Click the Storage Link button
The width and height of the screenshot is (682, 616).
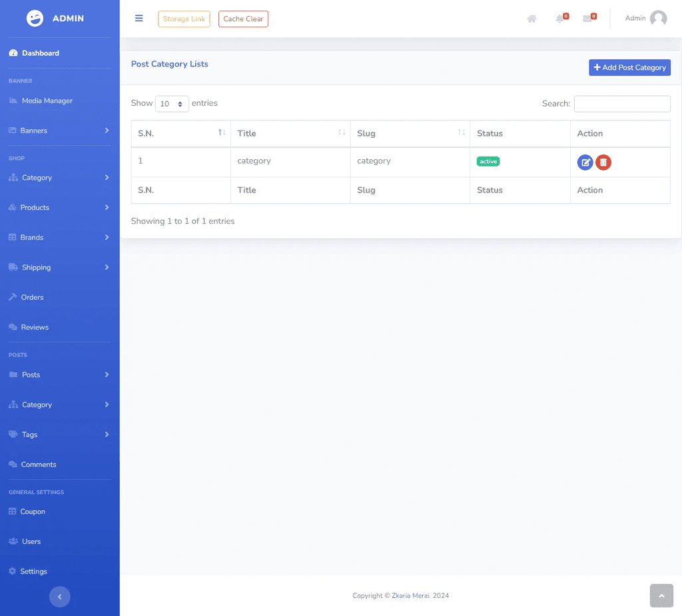click(x=184, y=19)
